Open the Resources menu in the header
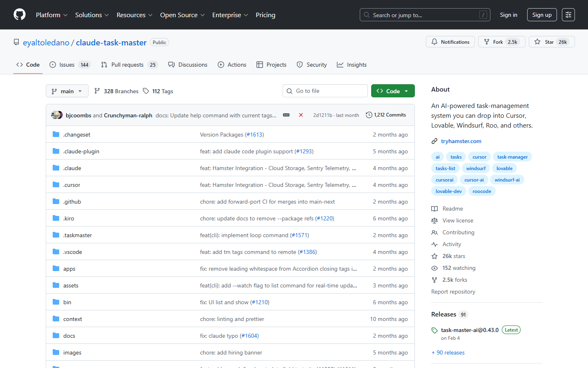The height and width of the screenshot is (368, 588). pos(134,15)
